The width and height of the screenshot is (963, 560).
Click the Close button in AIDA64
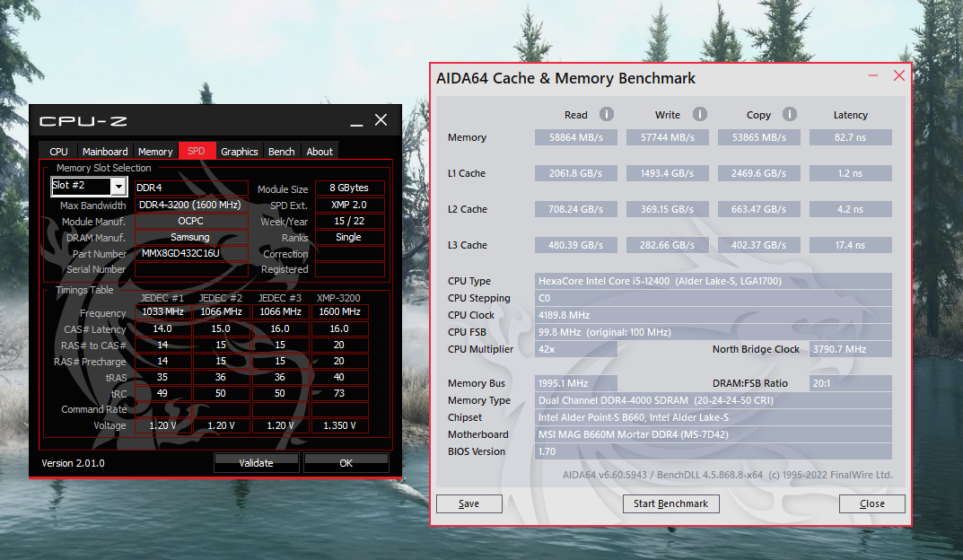pyautogui.click(x=872, y=503)
